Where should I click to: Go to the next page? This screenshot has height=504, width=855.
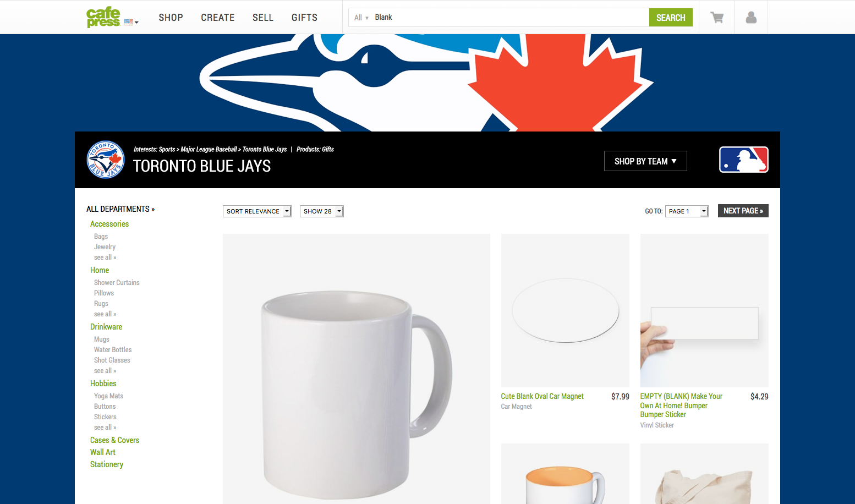point(743,211)
